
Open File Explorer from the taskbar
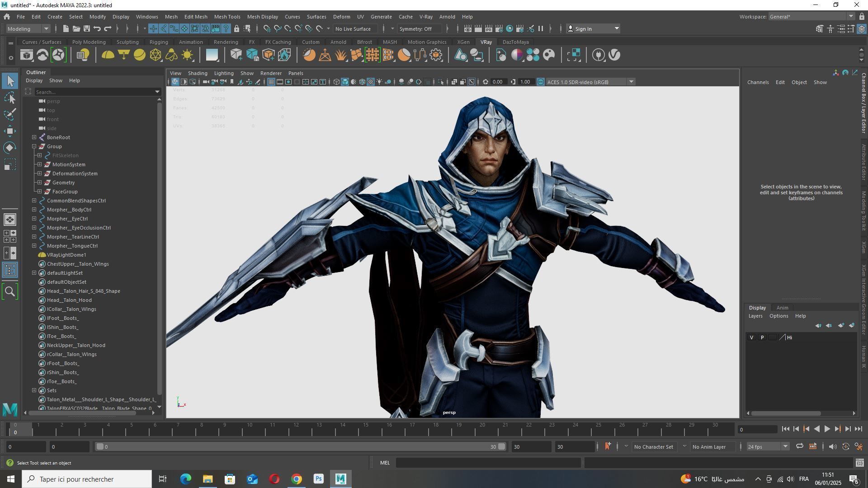coord(208,479)
